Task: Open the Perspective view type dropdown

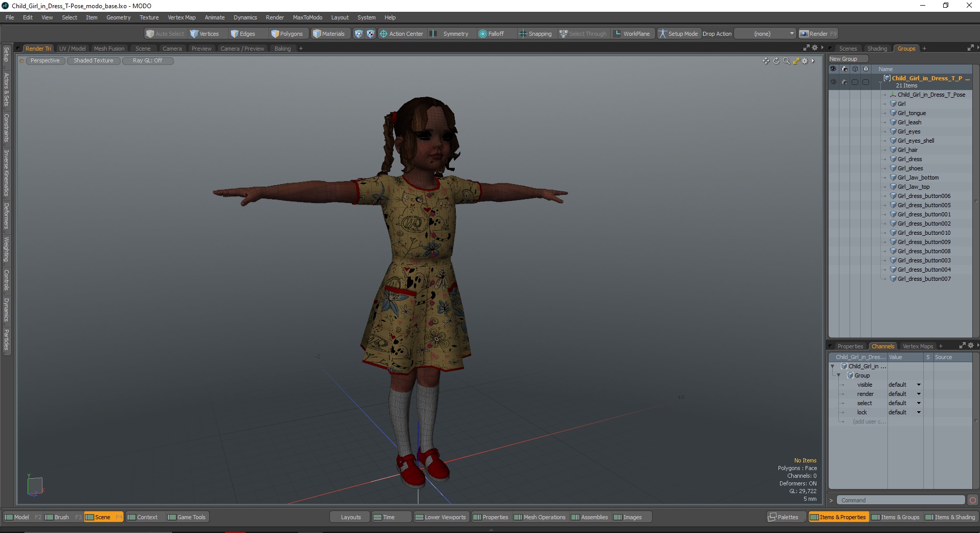Action: tap(45, 60)
